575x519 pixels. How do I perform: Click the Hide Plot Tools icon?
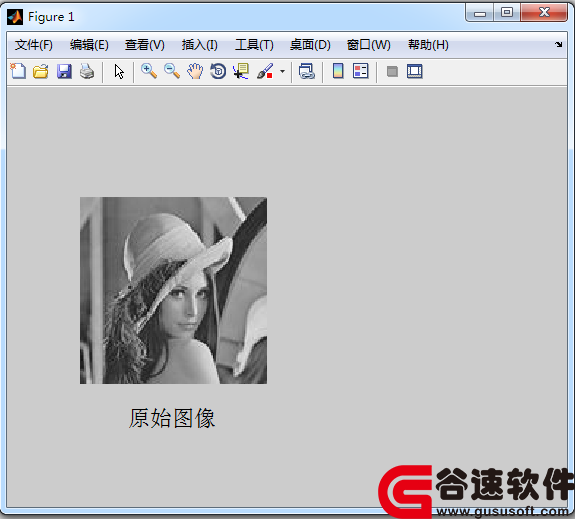(x=392, y=71)
